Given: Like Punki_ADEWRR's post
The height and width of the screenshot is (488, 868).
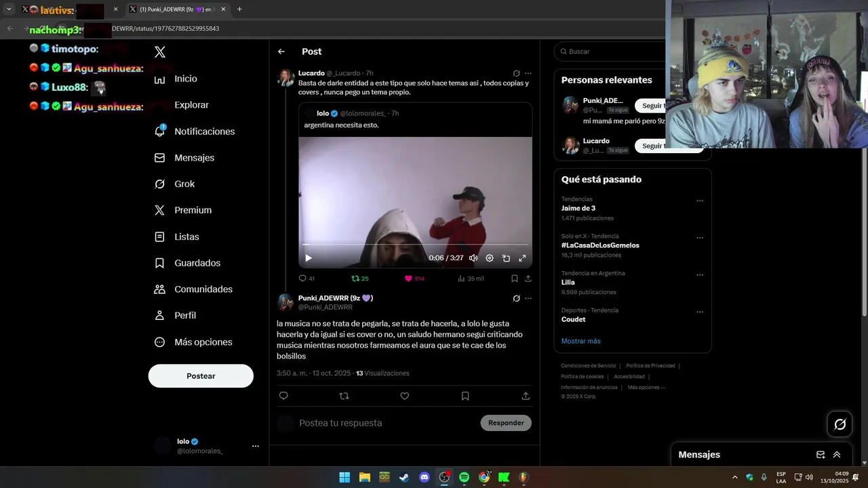Looking at the screenshot, I should coord(405,396).
